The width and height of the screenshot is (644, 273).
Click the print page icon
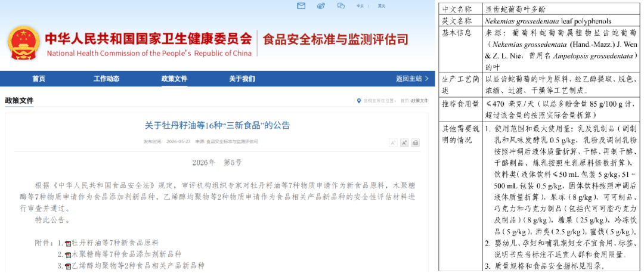click(x=415, y=143)
